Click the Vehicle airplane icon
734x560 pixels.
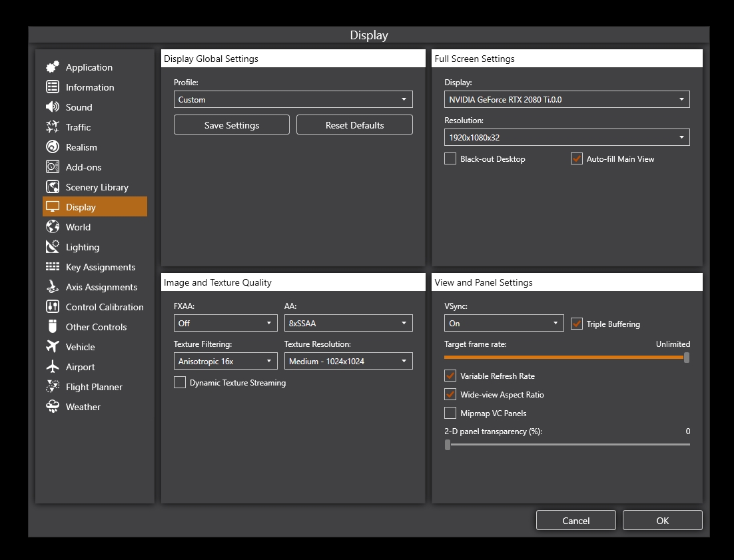click(53, 346)
